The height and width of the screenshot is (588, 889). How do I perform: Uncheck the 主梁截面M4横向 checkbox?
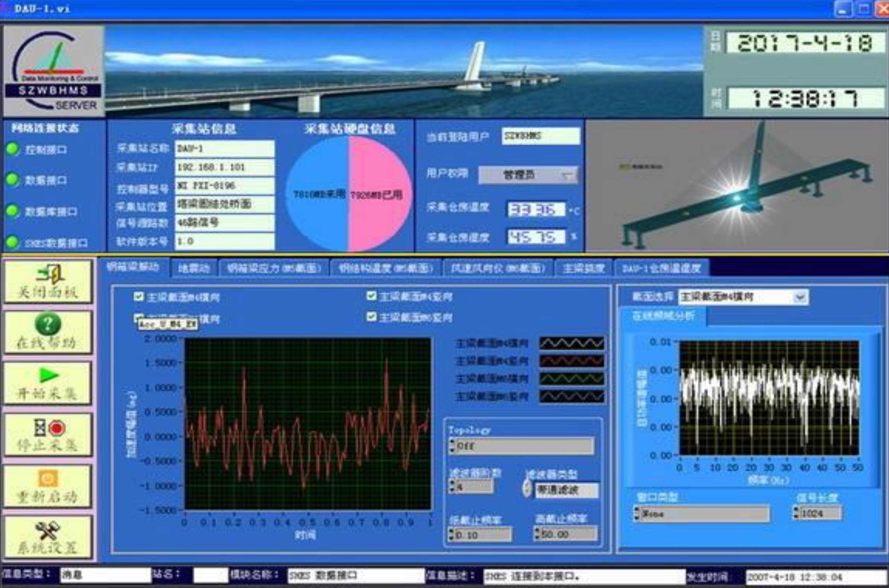(138, 297)
